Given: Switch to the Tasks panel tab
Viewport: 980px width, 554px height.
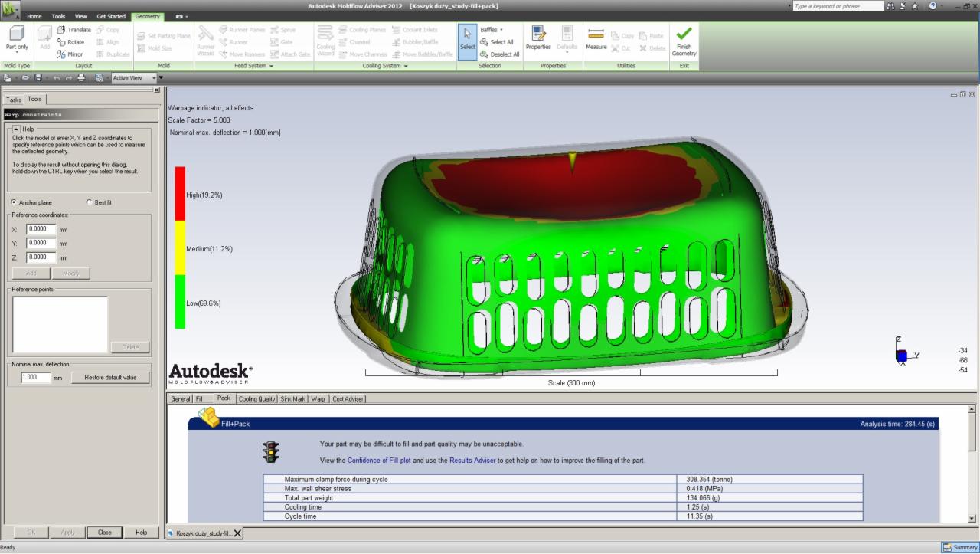Looking at the screenshot, I should pyautogui.click(x=14, y=100).
